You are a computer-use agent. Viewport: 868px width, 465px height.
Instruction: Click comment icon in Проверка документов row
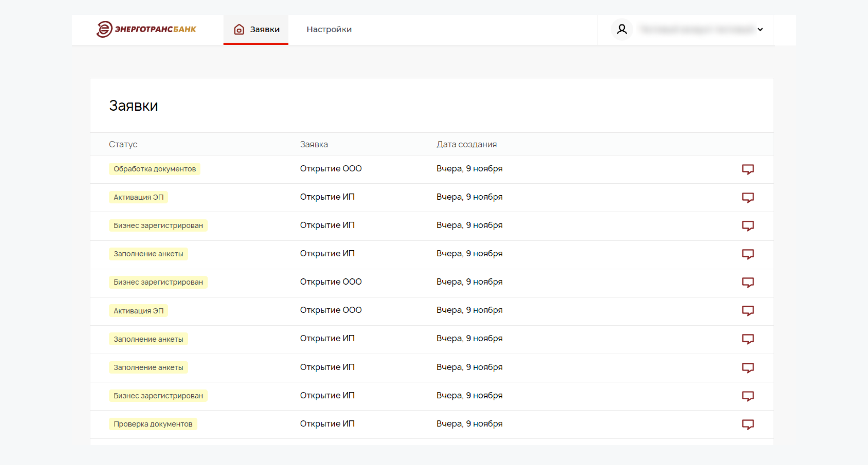coord(748,424)
